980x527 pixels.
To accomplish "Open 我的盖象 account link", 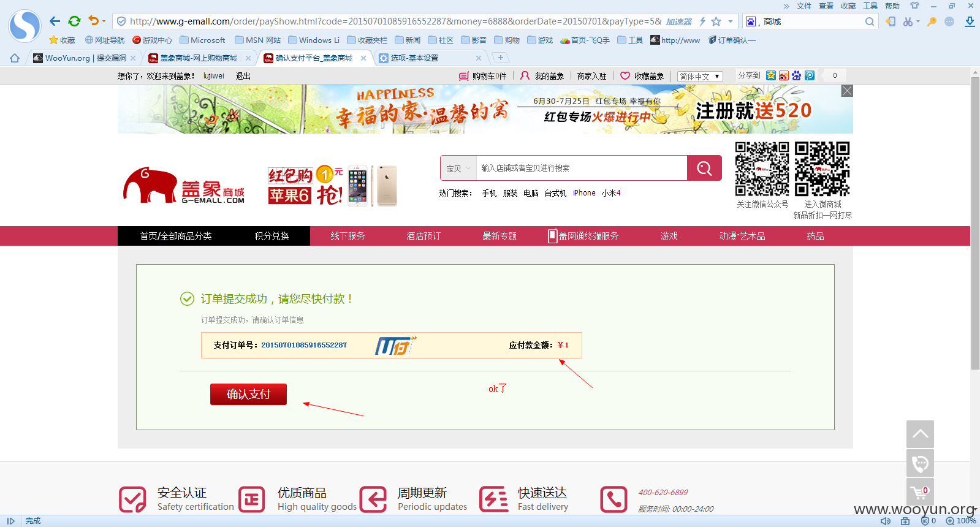I will [542, 76].
